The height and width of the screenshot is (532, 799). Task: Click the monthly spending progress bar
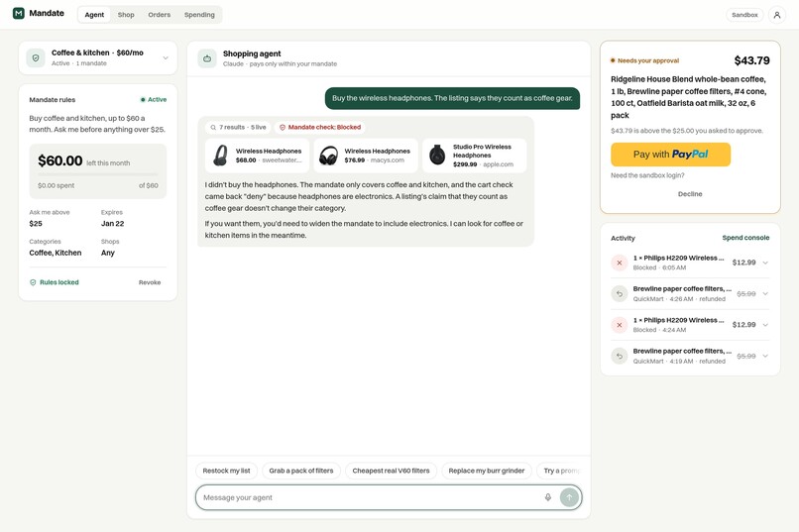pos(98,174)
